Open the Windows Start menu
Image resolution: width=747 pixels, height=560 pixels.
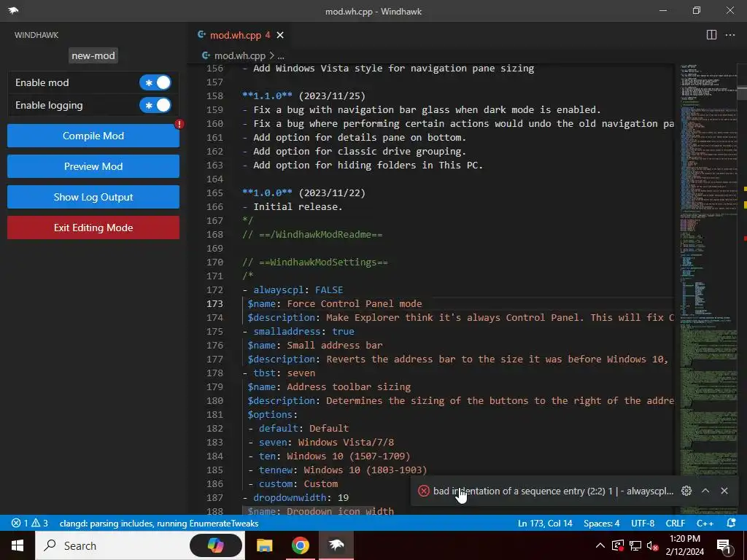18,545
